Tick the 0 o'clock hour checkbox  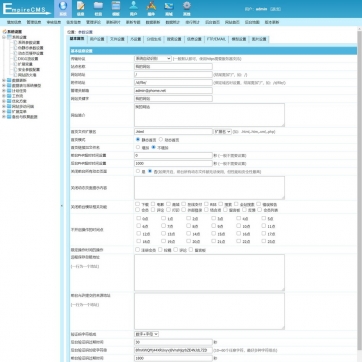tap(138, 218)
